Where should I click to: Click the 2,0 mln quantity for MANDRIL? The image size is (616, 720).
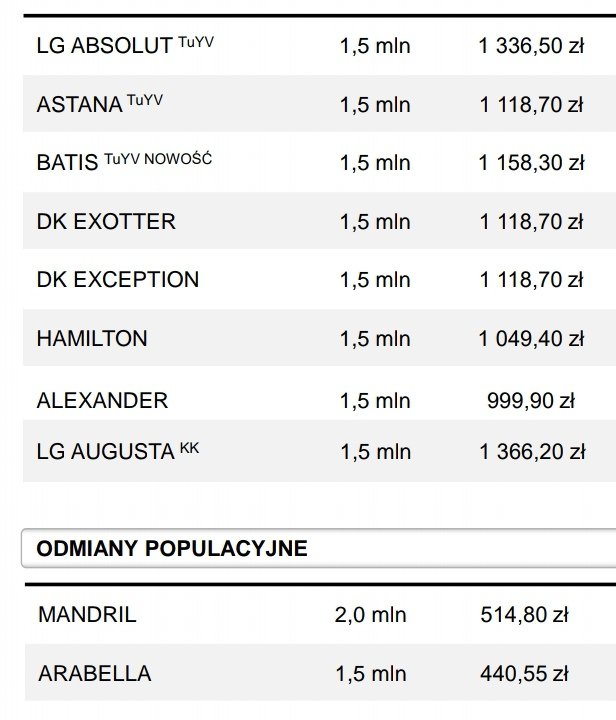(371, 614)
